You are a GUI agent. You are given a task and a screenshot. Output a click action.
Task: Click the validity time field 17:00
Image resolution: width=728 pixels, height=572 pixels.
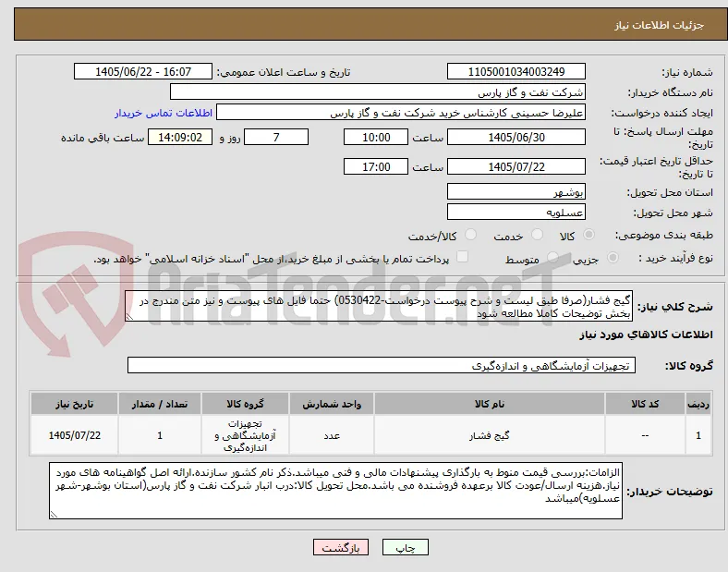click(x=376, y=166)
